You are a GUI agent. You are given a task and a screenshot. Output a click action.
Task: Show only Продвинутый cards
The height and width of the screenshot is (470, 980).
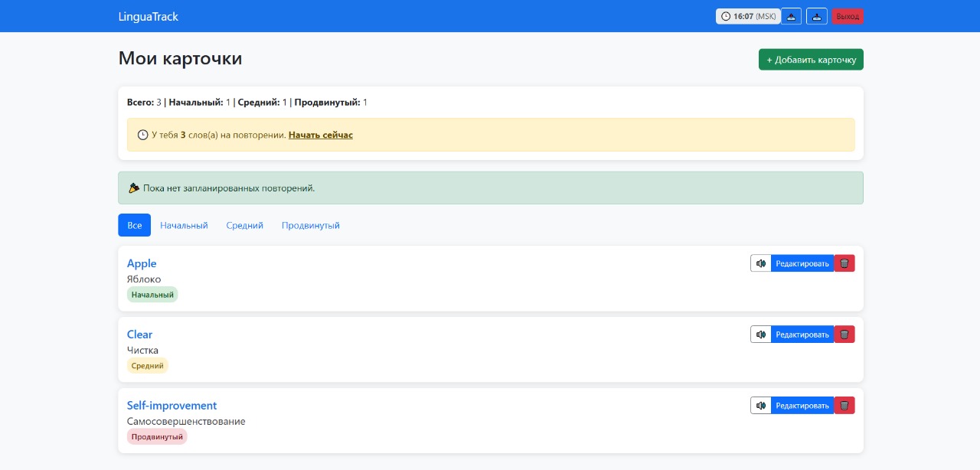pos(311,225)
